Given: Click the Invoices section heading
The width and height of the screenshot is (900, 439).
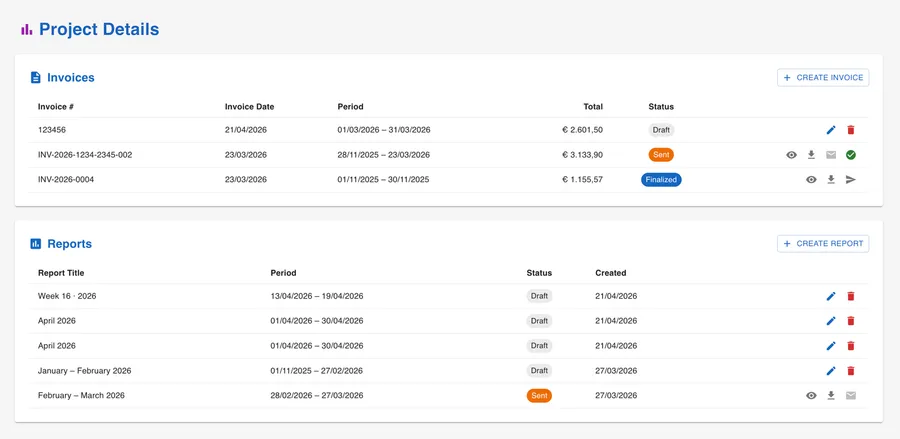Looking at the screenshot, I should [x=71, y=77].
